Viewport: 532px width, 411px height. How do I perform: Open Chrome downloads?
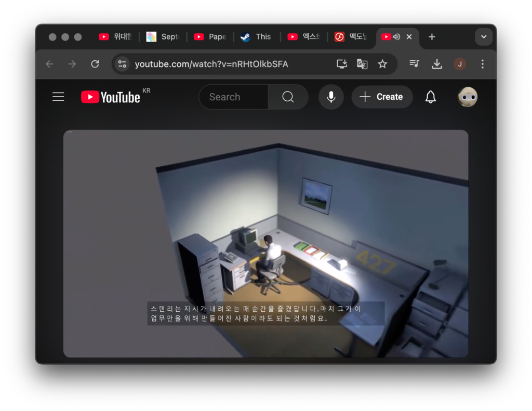point(437,64)
